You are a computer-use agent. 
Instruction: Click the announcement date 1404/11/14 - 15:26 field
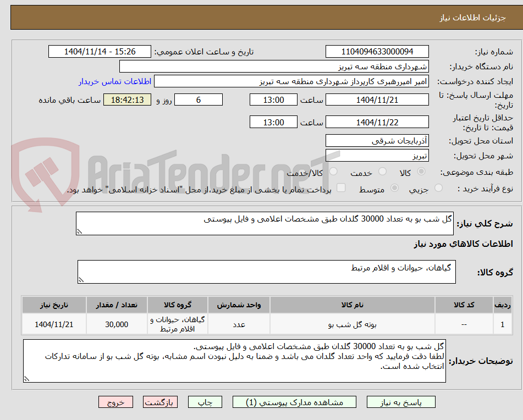100,52
